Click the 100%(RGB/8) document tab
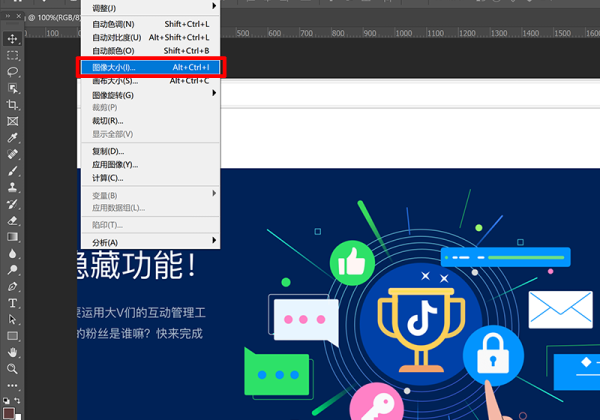Image resolution: width=600 pixels, height=420 pixels. coord(54,18)
